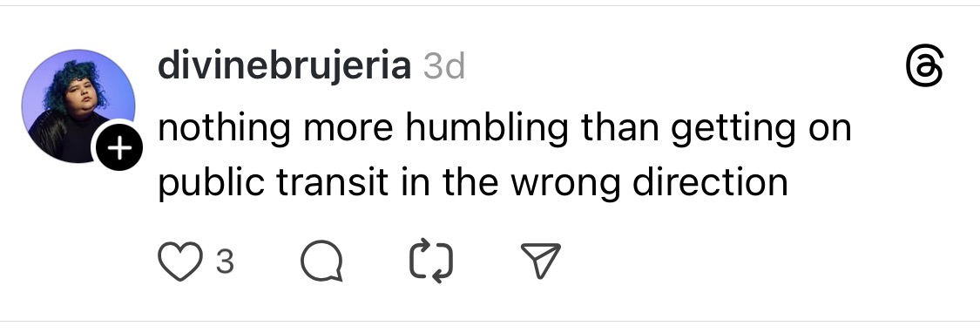
Task: Like the post with the heart icon
Action: coord(180,261)
